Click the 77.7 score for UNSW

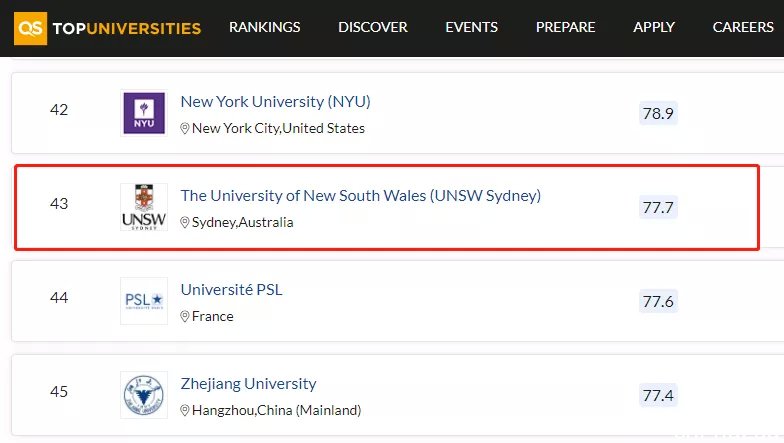[x=658, y=208]
